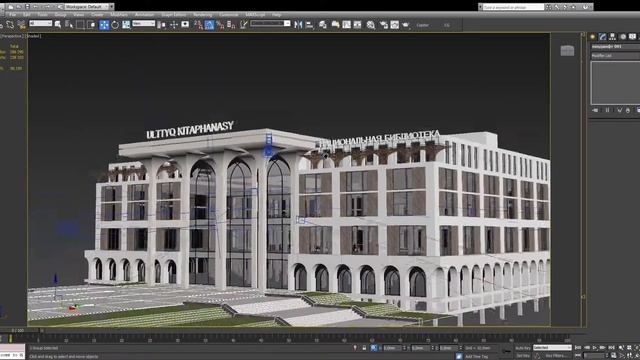The width and height of the screenshot is (640, 360).
Task: Toggle Absolute/Offset transform mode
Action: coord(374,348)
